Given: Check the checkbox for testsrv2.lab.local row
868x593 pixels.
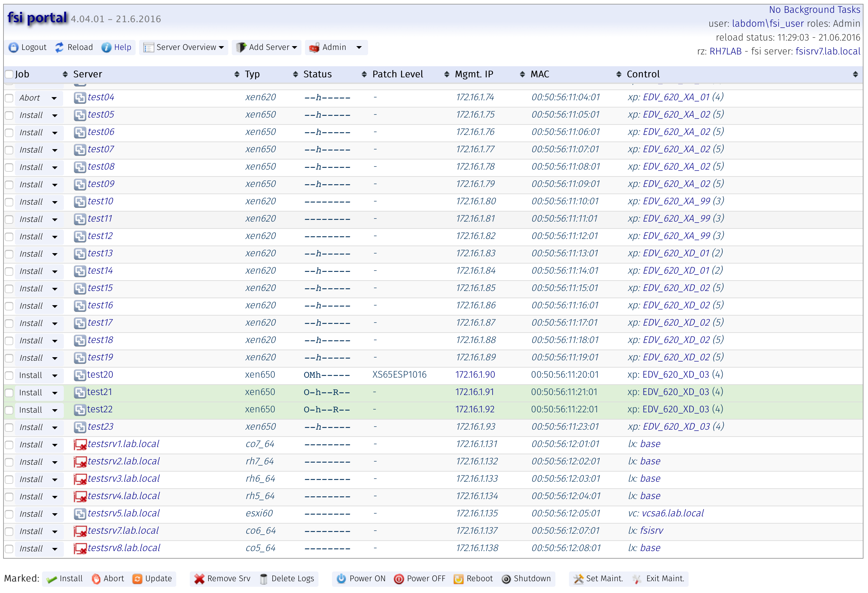Looking at the screenshot, I should tap(9, 462).
